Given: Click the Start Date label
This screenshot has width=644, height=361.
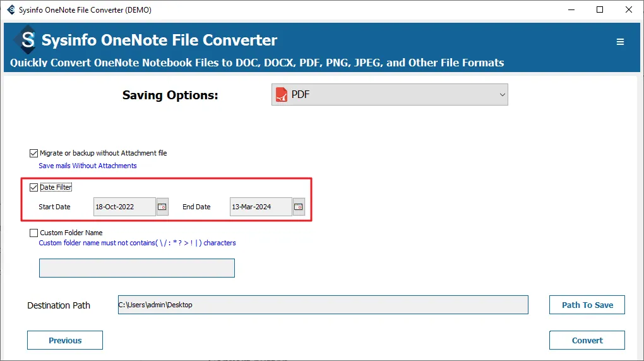Looking at the screenshot, I should [x=55, y=207].
